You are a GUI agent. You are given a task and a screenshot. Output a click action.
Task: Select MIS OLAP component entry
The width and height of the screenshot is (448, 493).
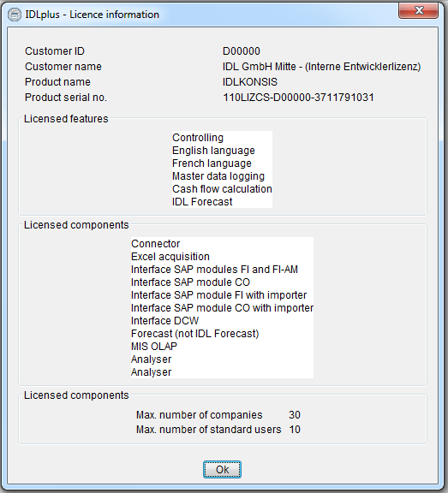click(154, 347)
